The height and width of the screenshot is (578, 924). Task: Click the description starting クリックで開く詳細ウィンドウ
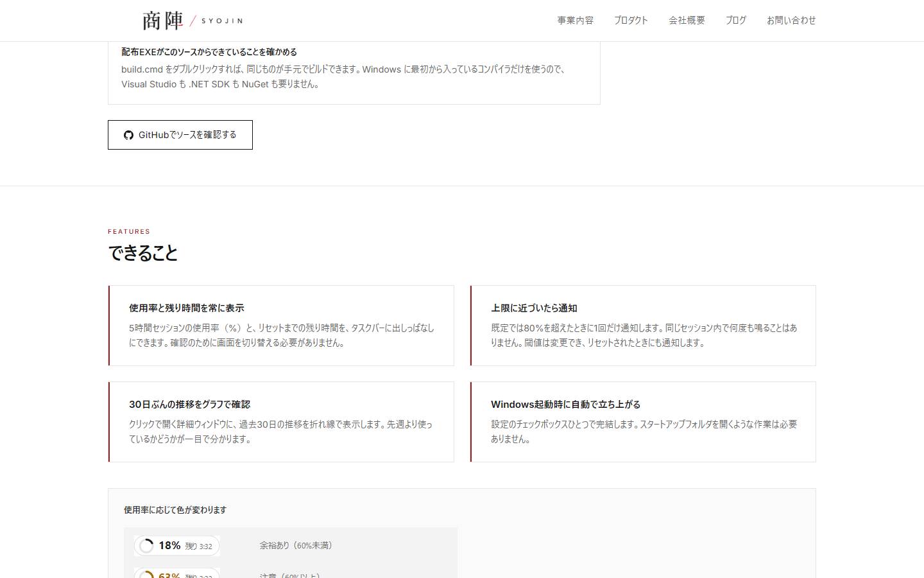tap(281, 432)
